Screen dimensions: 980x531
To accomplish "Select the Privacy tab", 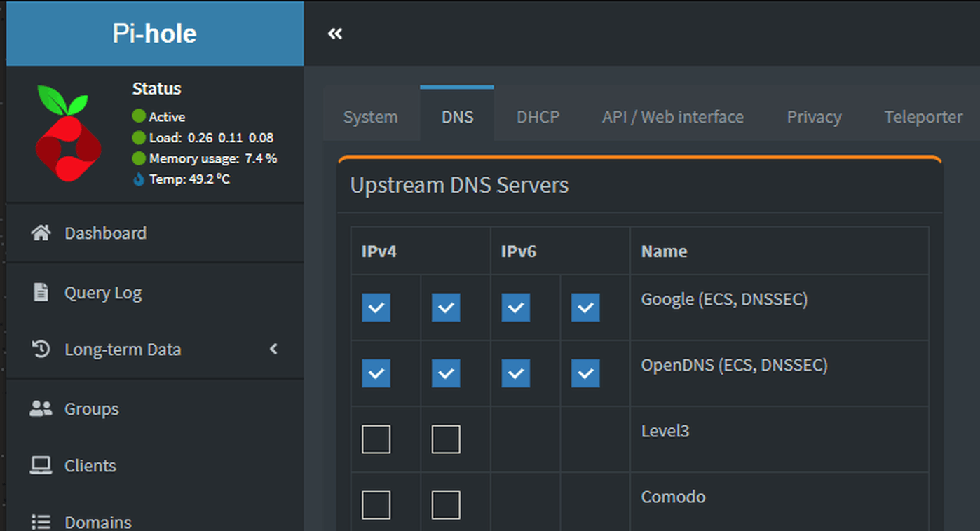I will pyautogui.click(x=813, y=117).
